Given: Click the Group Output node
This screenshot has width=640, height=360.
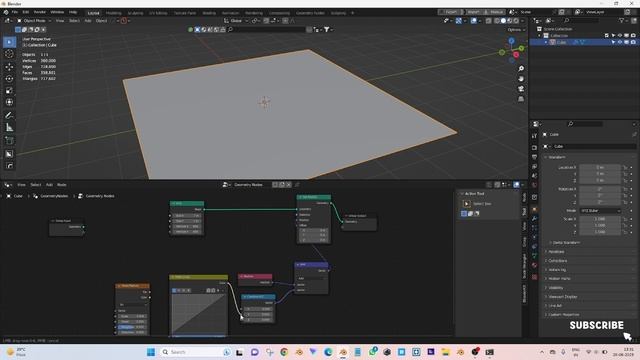Looking at the screenshot, I should click(359, 222).
